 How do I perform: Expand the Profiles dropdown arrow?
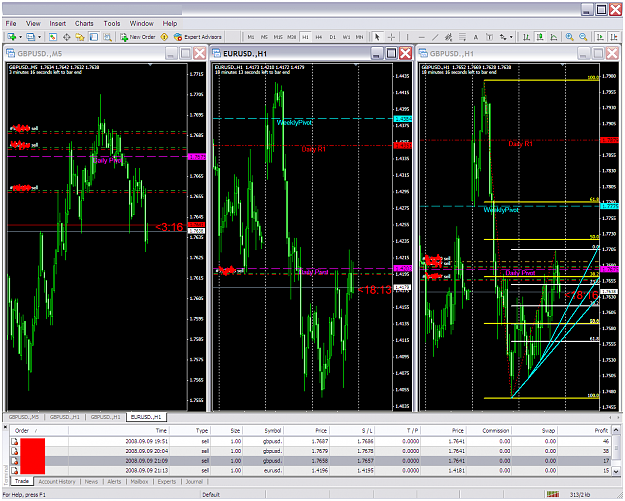tap(39, 37)
